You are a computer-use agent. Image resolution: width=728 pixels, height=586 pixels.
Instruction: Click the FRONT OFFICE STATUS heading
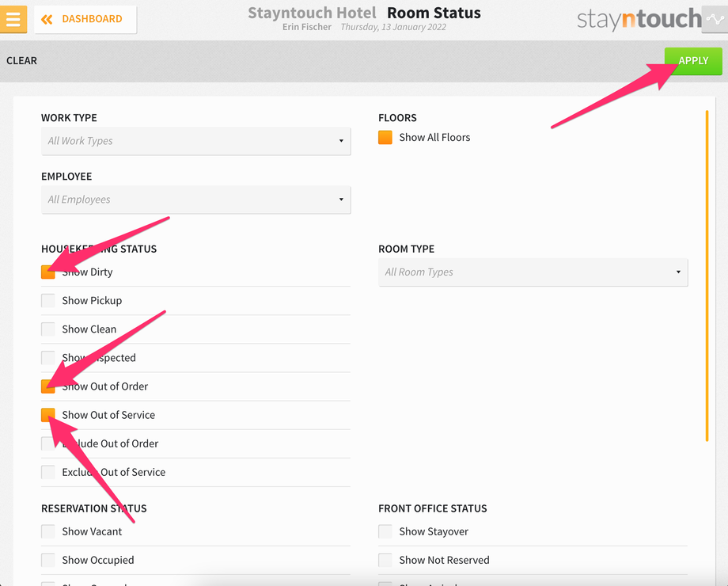[x=432, y=508]
